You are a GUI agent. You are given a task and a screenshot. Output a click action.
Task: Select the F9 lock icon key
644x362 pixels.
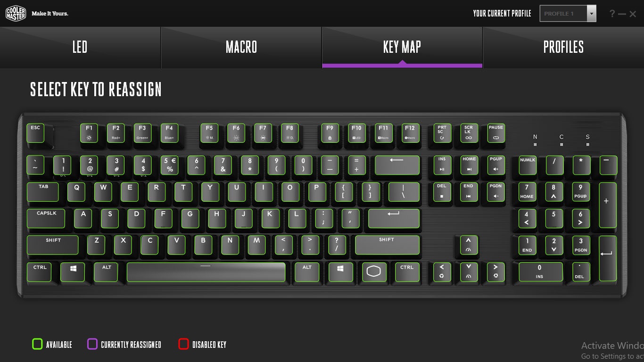coord(330,133)
